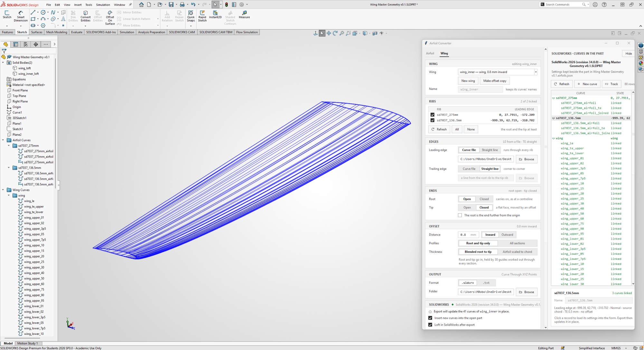Screen dimensions: 644x350
Task: Collapse the sd7037_275mm folder in feature tree
Action: (9, 146)
